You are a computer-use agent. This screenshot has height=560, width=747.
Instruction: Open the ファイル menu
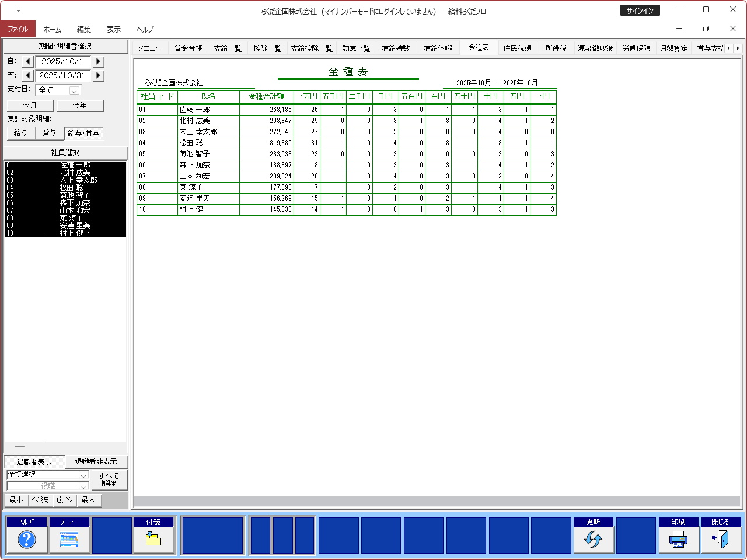(18, 29)
